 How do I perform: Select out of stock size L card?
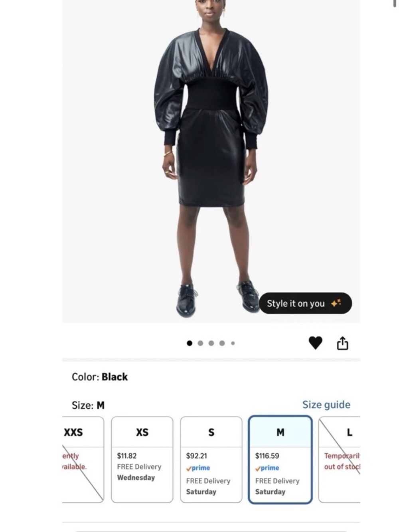[x=339, y=459]
